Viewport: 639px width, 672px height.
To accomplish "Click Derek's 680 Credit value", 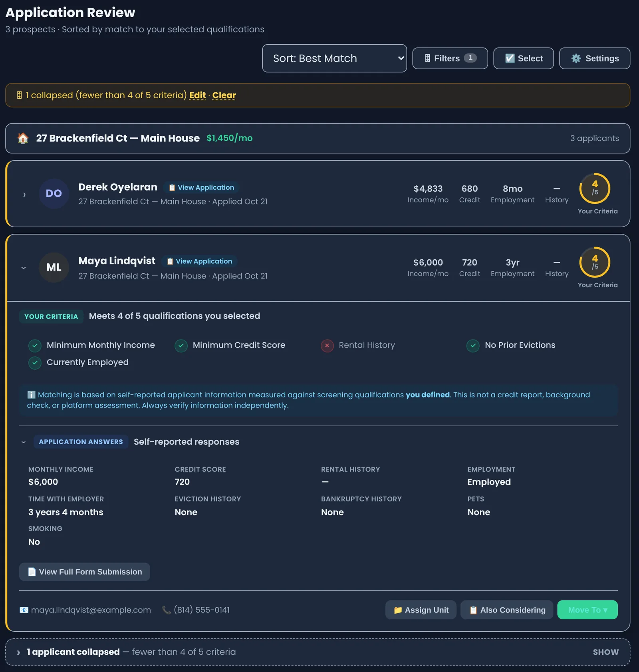I will tap(469, 189).
